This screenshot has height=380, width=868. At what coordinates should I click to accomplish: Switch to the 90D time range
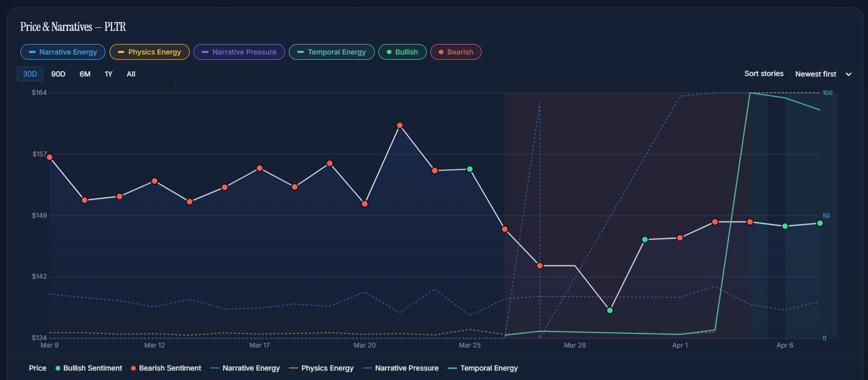coord(58,74)
